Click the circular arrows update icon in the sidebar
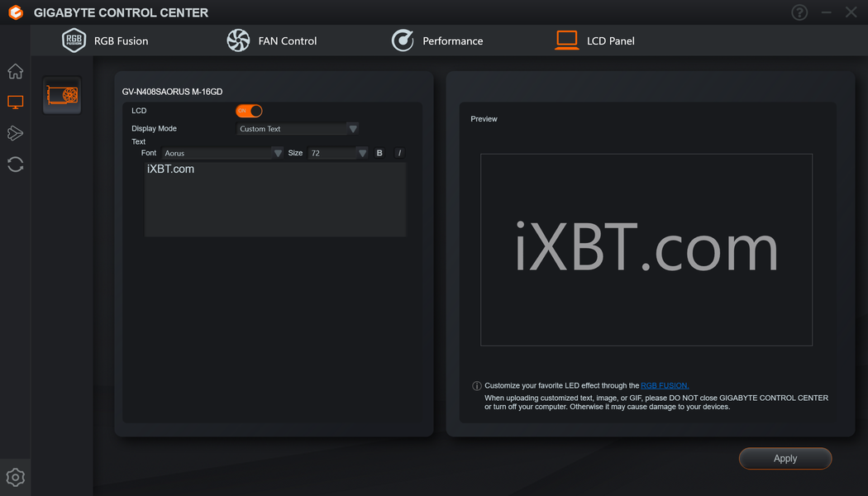Screen dimensions: 868x496 [x=16, y=165]
